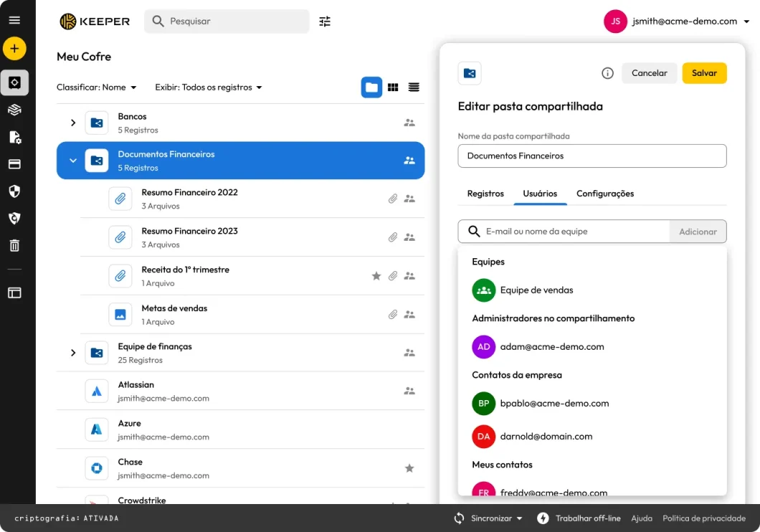Click share icon on Atlassian row
The width and height of the screenshot is (760, 532).
tap(409, 391)
